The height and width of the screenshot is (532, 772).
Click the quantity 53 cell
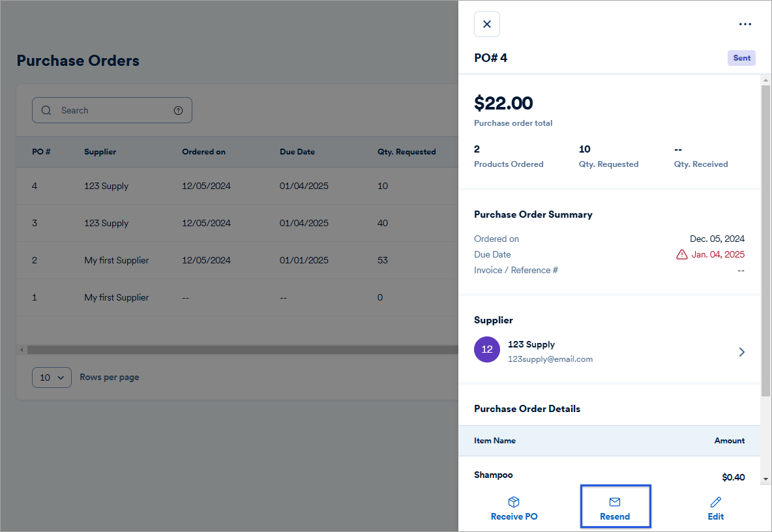383,260
